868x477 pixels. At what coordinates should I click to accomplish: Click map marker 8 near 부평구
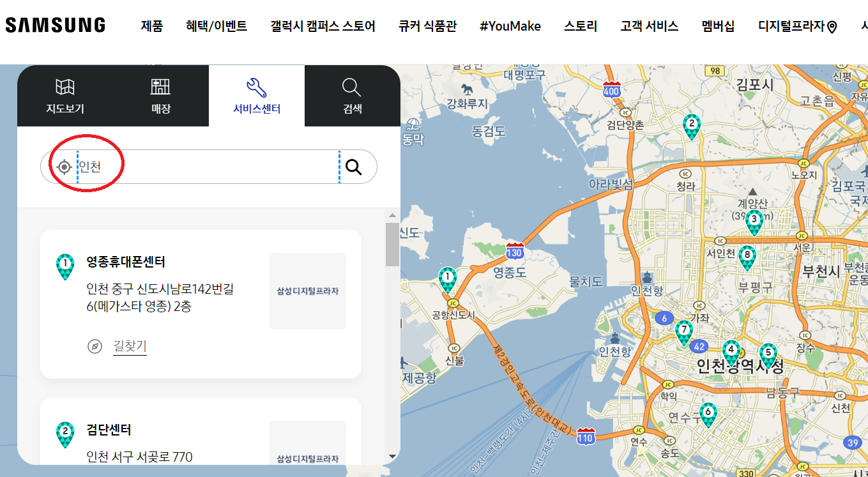tap(747, 259)
